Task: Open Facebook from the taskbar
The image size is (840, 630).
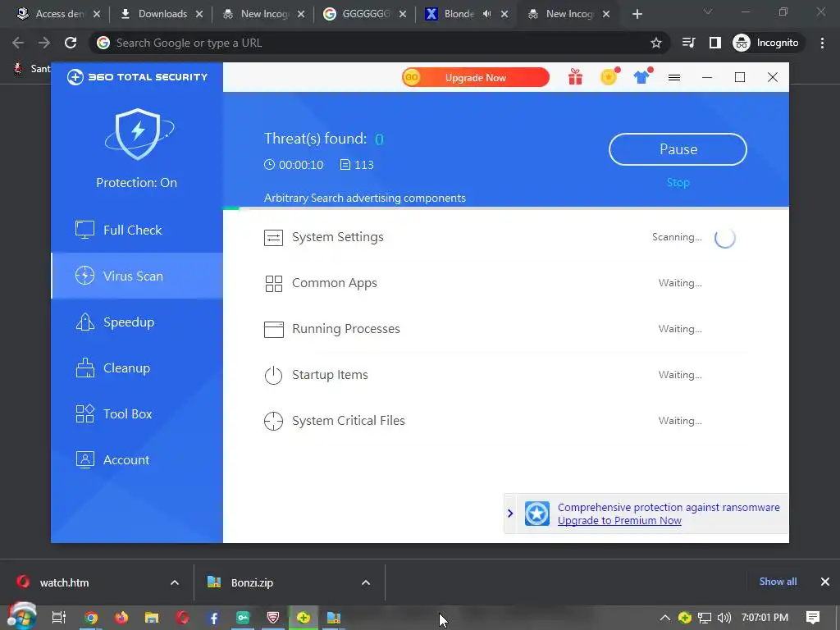Action: click(x=212, y=619)
